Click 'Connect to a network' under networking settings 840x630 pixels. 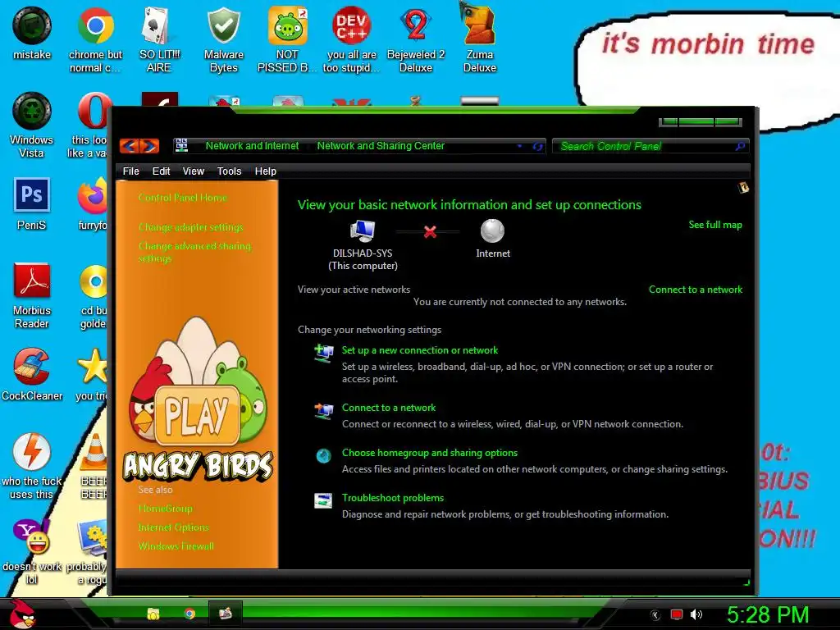pyautogui.click(x=388, y=407)
